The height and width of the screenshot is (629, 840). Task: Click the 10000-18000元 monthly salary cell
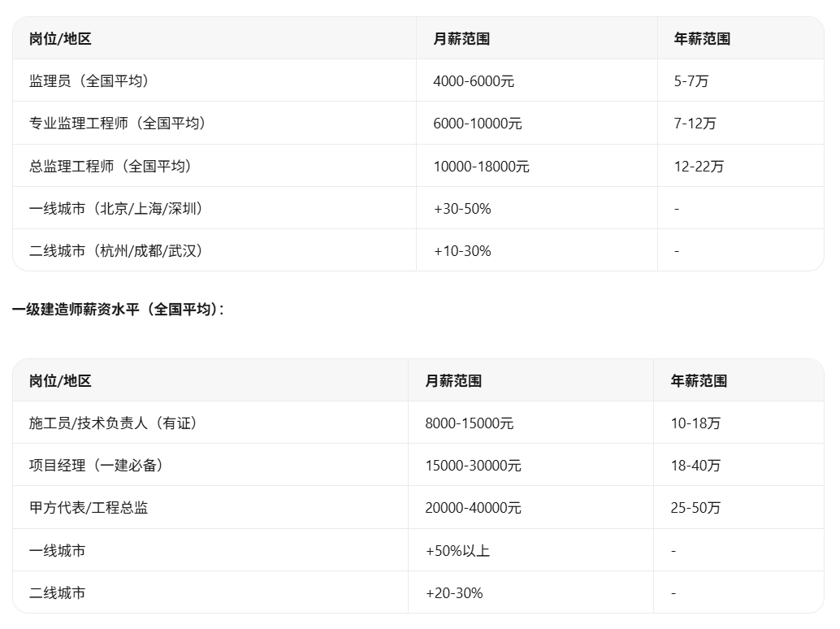point(481,166)
